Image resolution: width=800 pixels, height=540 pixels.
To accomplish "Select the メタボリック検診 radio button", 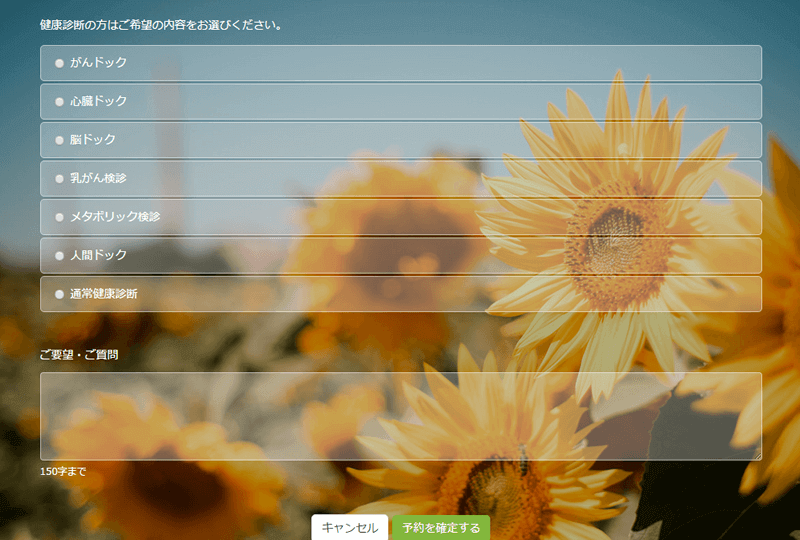I will (x=59, y=217).
